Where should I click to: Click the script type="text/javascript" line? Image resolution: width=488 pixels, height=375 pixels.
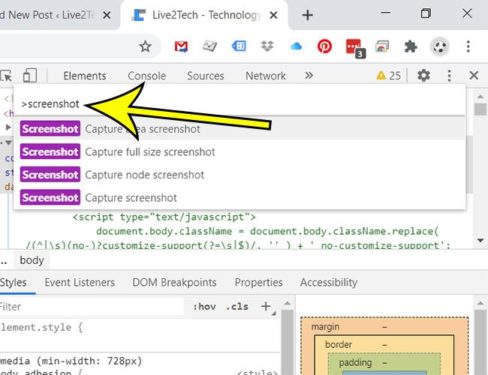pos(164,217)
